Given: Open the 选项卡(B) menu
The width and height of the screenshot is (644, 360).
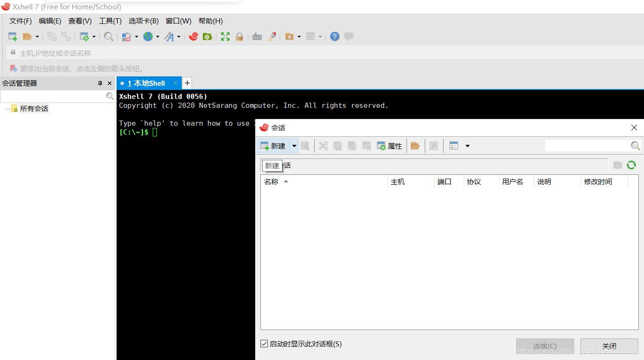Looking at the screenshot, I should coord(144,21).
